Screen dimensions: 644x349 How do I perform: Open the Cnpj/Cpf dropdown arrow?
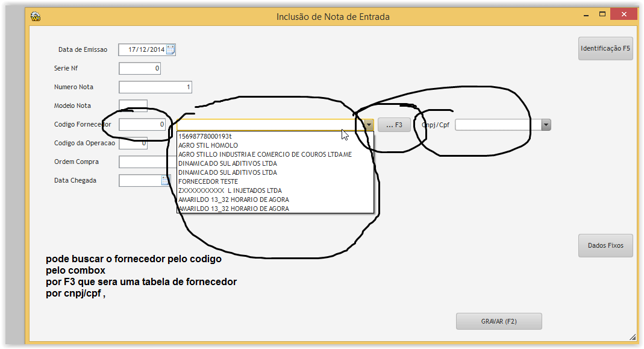tap(546, 125)
